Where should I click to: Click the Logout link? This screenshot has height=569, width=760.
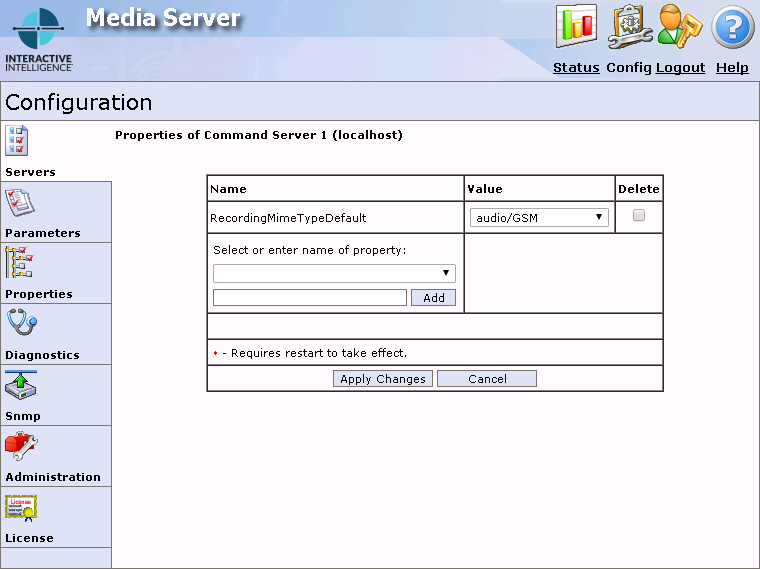680,68
